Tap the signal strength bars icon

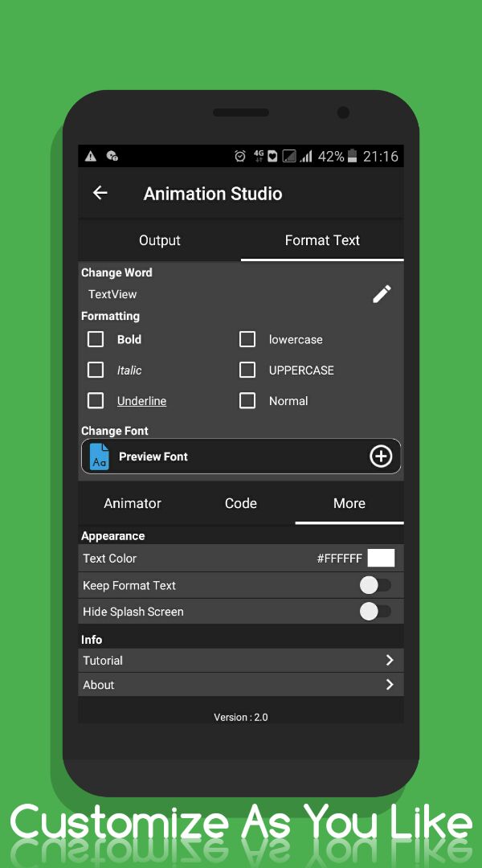tap(306, 157)
